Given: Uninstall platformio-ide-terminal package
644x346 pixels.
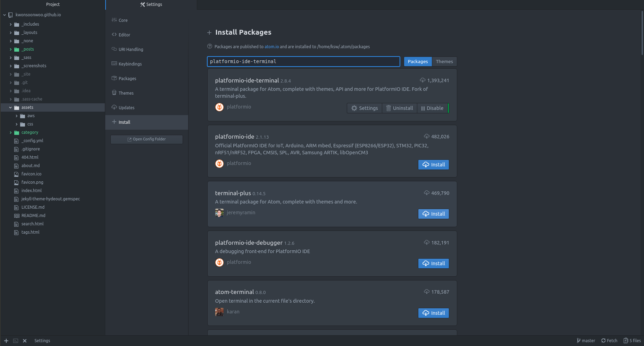Looking at the screenshot, I should point(400,108).
